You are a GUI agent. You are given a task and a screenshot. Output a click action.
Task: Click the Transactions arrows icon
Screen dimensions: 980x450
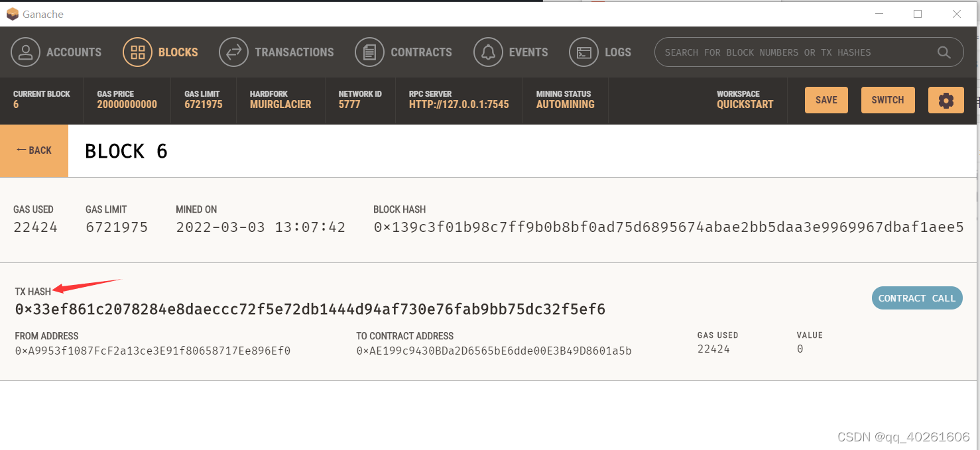(233, 52)
